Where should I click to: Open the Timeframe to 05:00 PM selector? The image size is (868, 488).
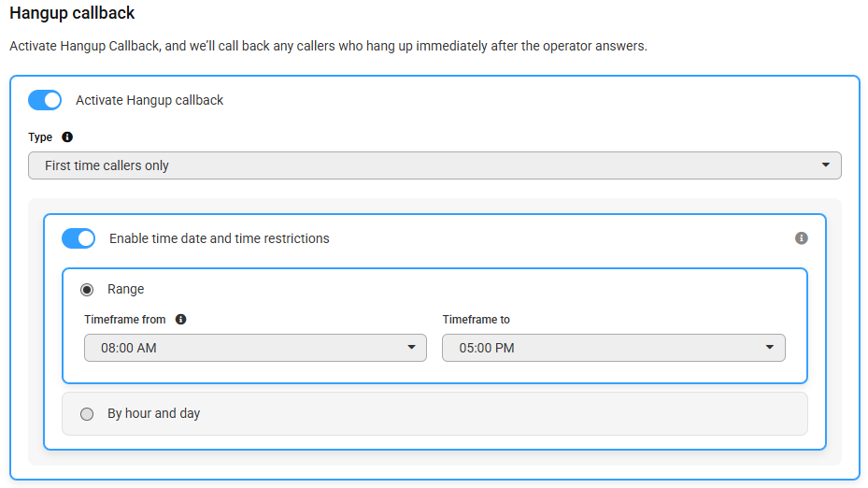(x=613, y=348)
